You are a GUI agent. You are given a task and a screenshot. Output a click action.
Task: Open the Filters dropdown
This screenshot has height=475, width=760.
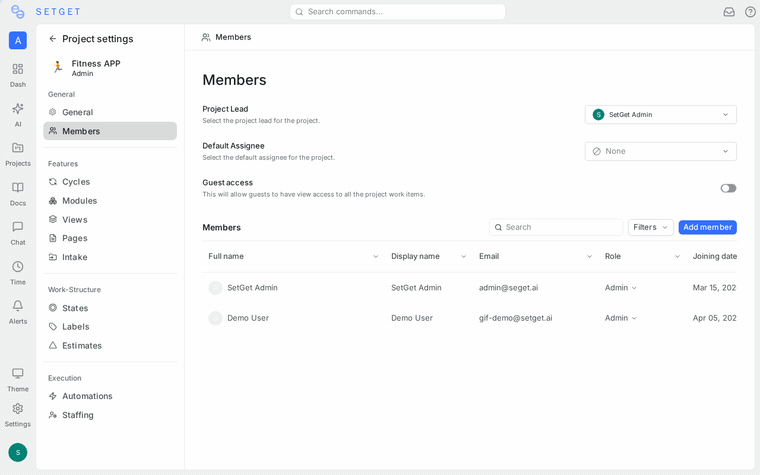click(x=650, y=227)
